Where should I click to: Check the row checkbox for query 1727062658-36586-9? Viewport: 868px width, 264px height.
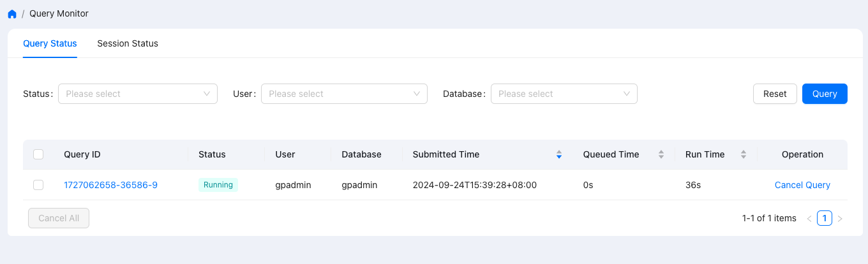click(x=38, y=185)
